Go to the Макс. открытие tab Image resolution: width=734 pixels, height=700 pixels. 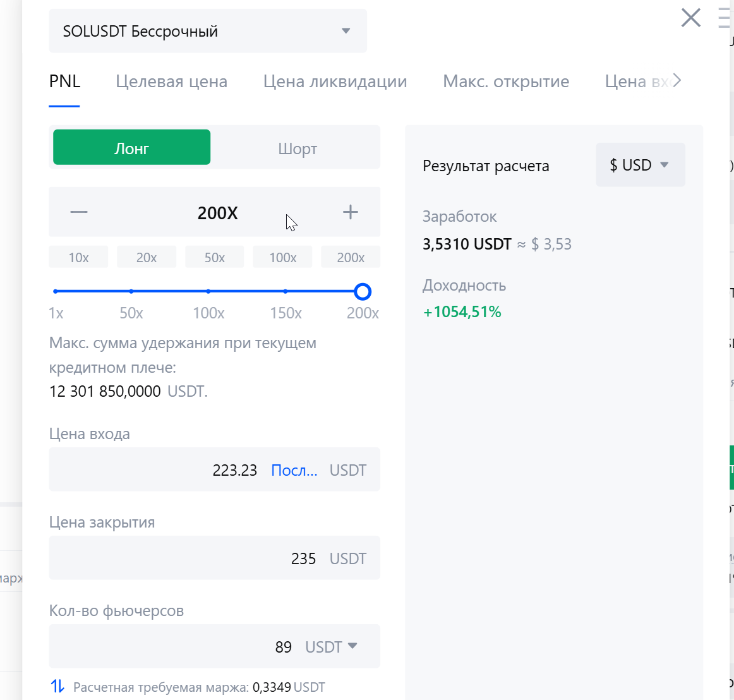[506, 81]
